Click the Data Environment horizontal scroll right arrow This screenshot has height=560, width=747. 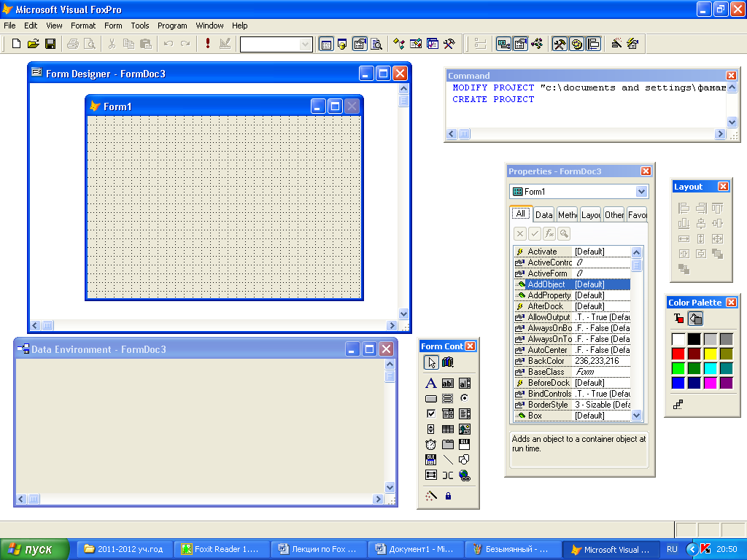378,499
